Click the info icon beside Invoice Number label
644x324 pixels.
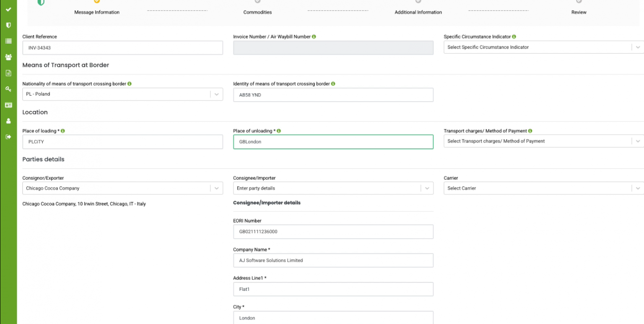[x=314, y=37]
